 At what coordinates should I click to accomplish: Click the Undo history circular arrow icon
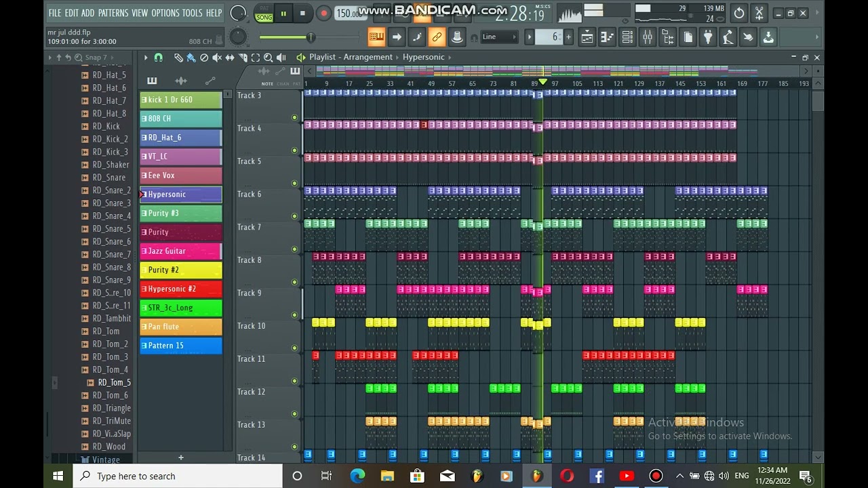tap(739, 13)
